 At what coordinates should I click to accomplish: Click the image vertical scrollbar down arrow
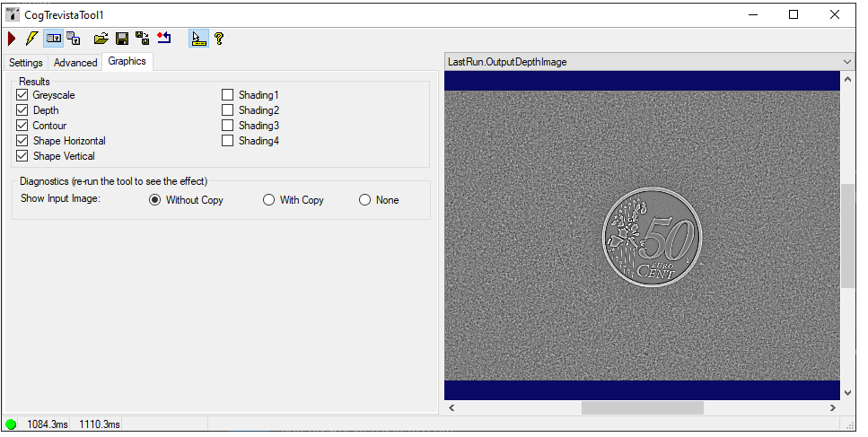tap(847, 392)
